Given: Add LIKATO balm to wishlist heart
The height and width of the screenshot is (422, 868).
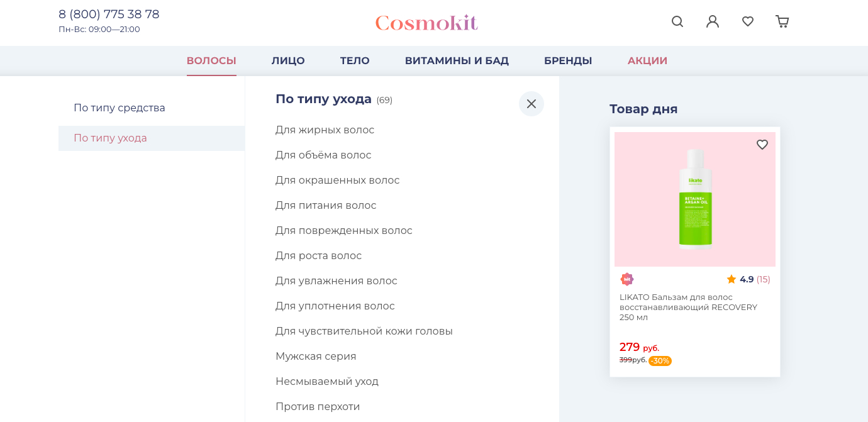Looking at the screenshot, I should pyautogui.click(x=762, y=145).
